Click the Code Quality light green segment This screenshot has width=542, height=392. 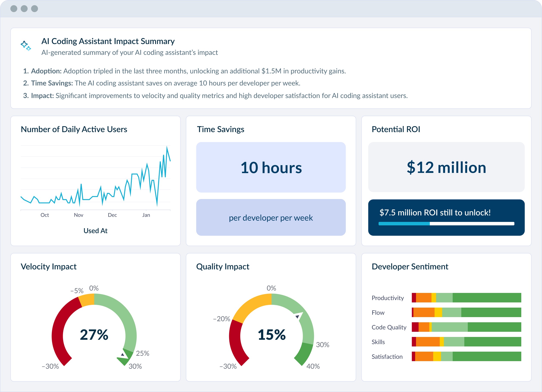pos(449,327)
